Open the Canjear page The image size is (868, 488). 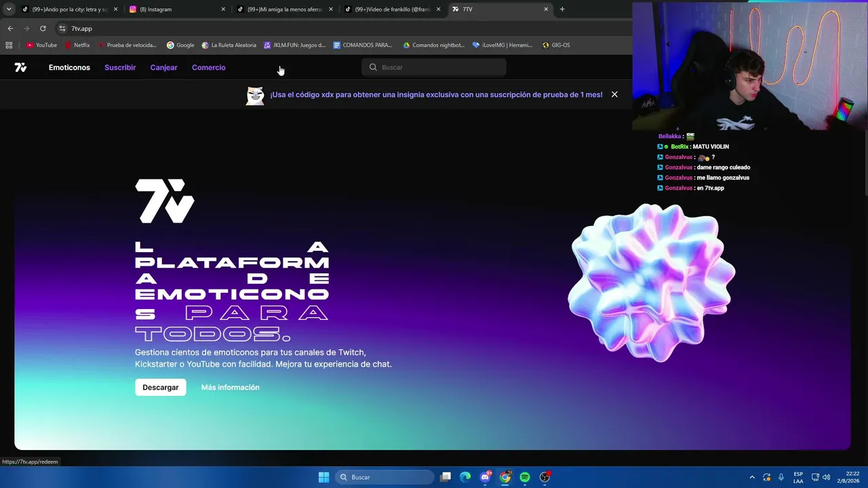click(x=163, y=68)
